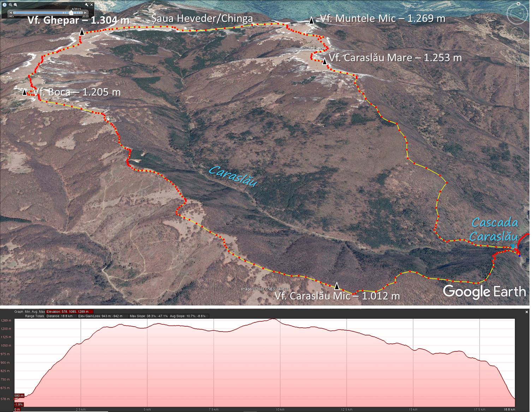532x412 pixels.
Task: Step to previous imagery date
Action: tap(11, 13)
